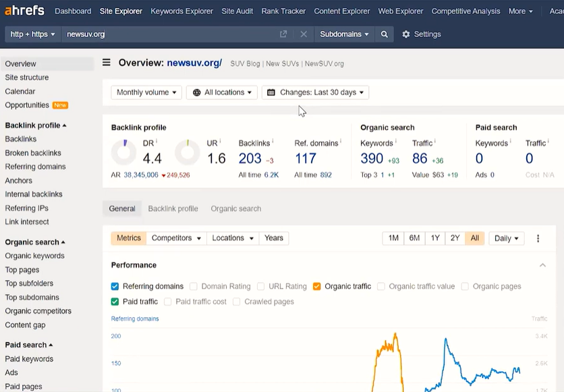Click the newsuv.org URL input field
This screenshot has width=564, height=392.
click(169, 34)
